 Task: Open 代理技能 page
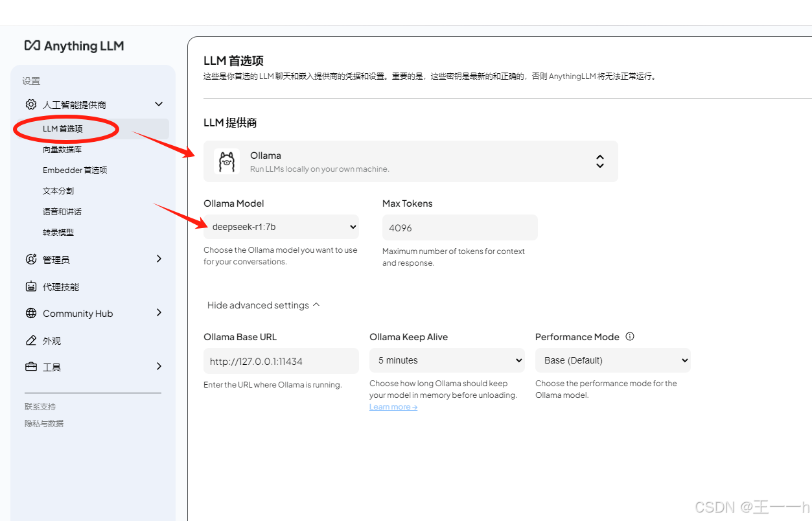pos(61,286)
